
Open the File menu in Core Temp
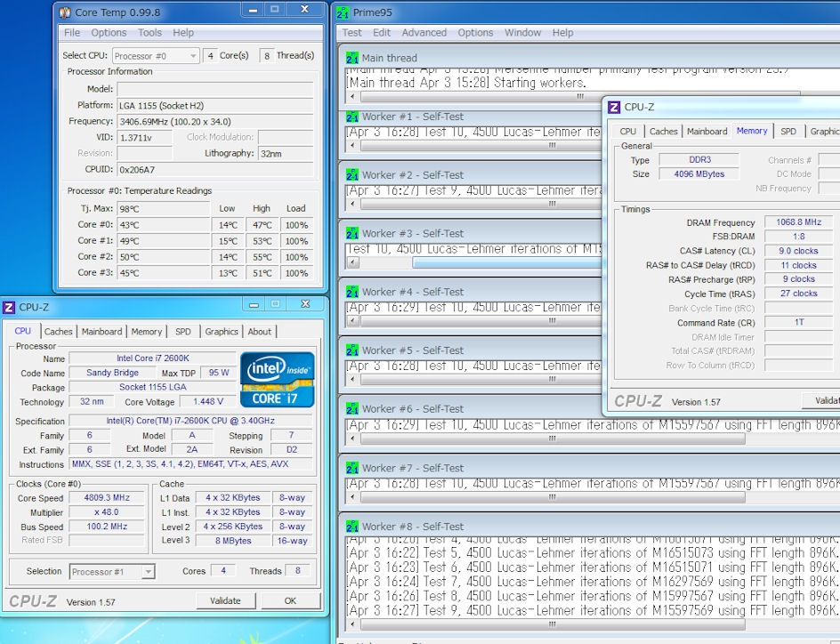coord(72,33)
